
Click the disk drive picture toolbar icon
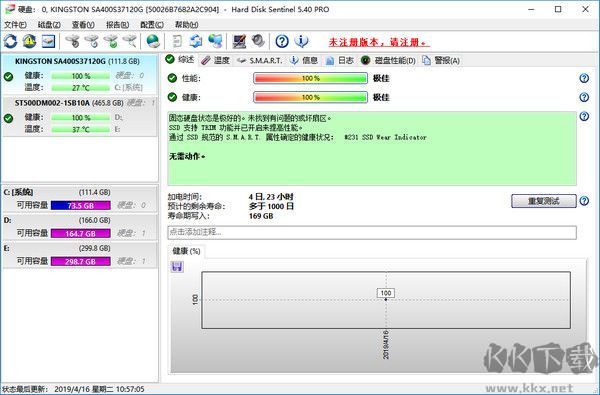point(48,41)
